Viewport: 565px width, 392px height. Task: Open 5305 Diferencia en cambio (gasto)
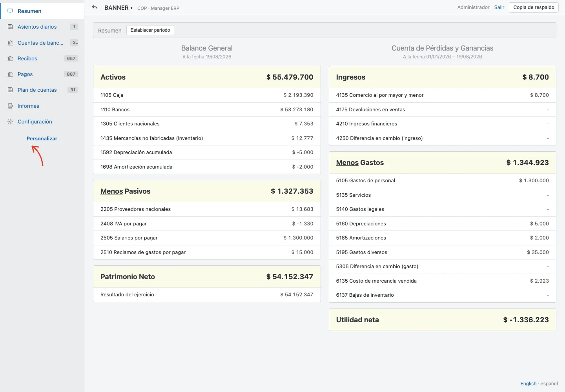[442, 267]
